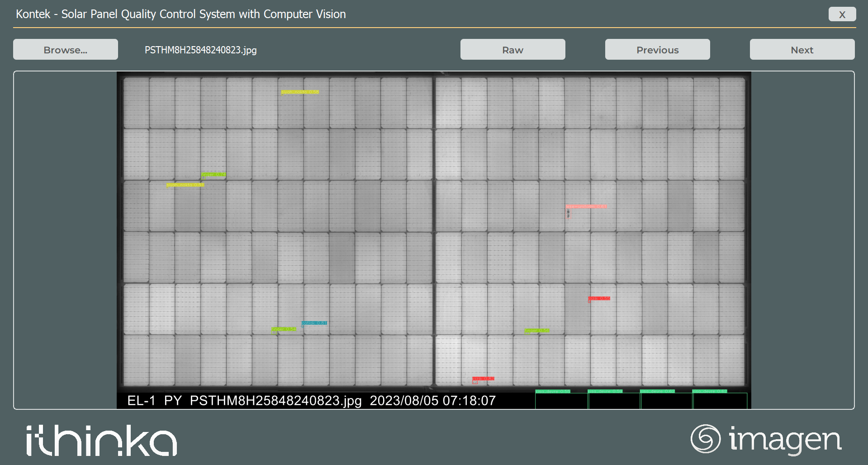Screen dimensions: 868x465
Task: Open the Browse file picker
Action: (65, 49)
